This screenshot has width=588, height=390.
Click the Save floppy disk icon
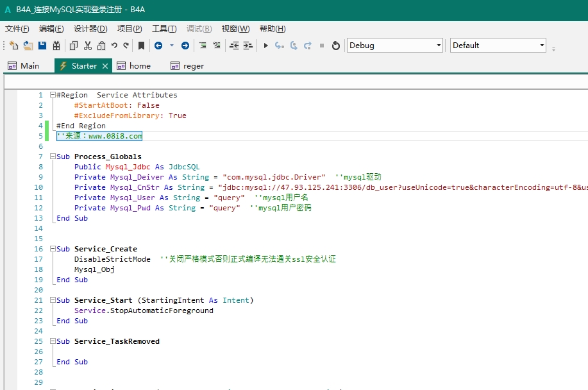coord(42,46)
